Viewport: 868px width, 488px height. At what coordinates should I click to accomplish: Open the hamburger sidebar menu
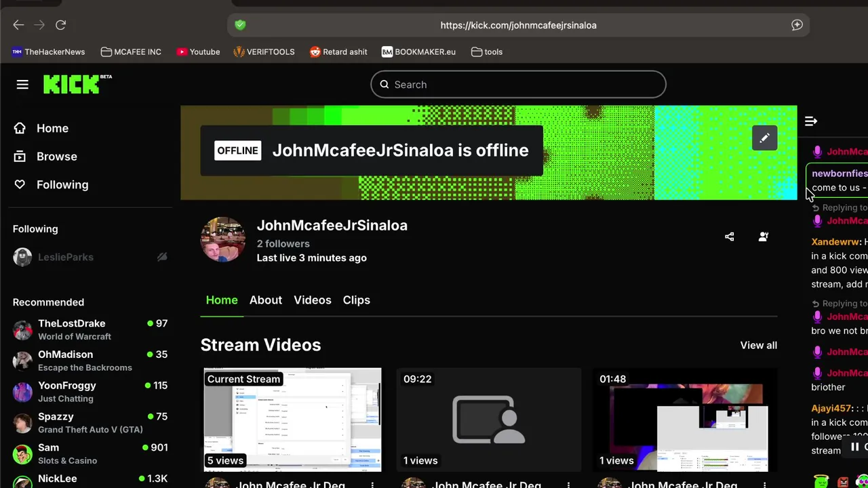click(x=22, y=85)
